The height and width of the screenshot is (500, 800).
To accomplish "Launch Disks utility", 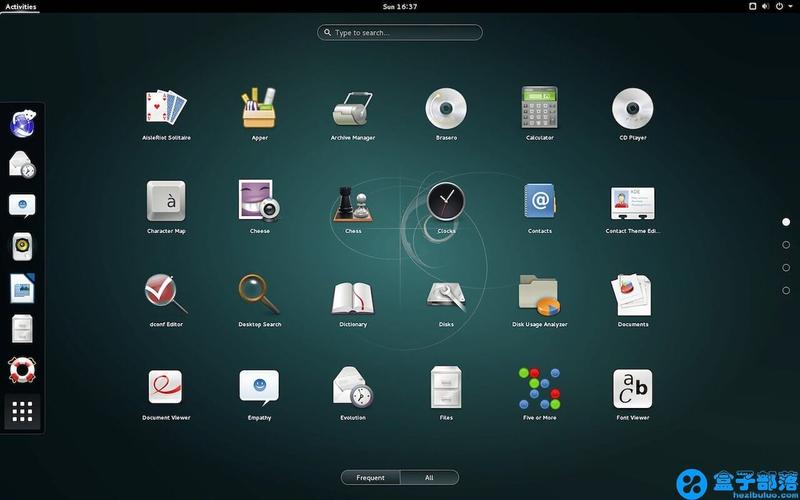I will 446,301.
